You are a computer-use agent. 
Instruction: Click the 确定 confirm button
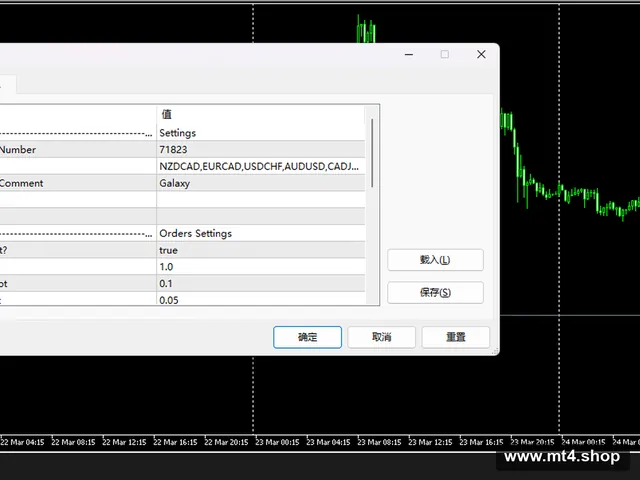(x=307, y=337)
